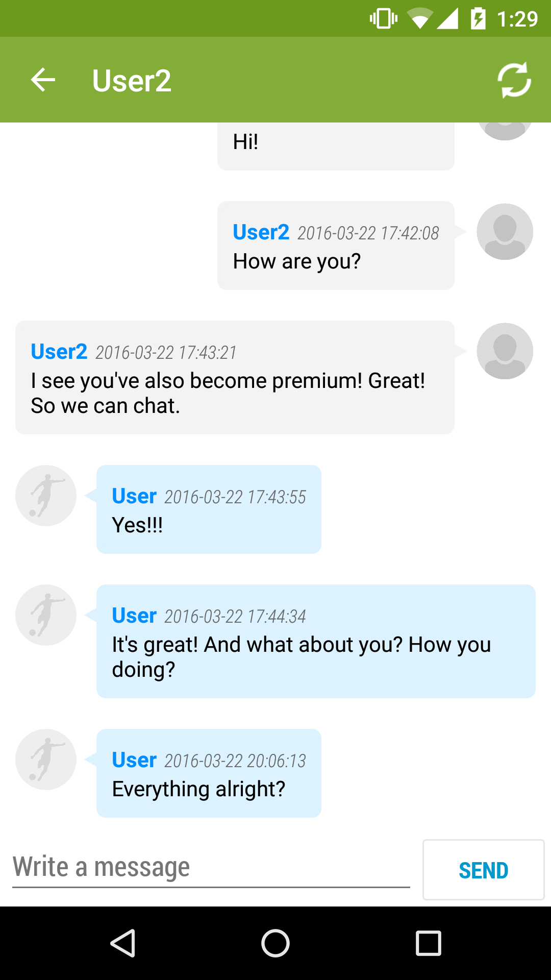Tap the Android home circle button
The image size is (551, 980).
[275, 943]
